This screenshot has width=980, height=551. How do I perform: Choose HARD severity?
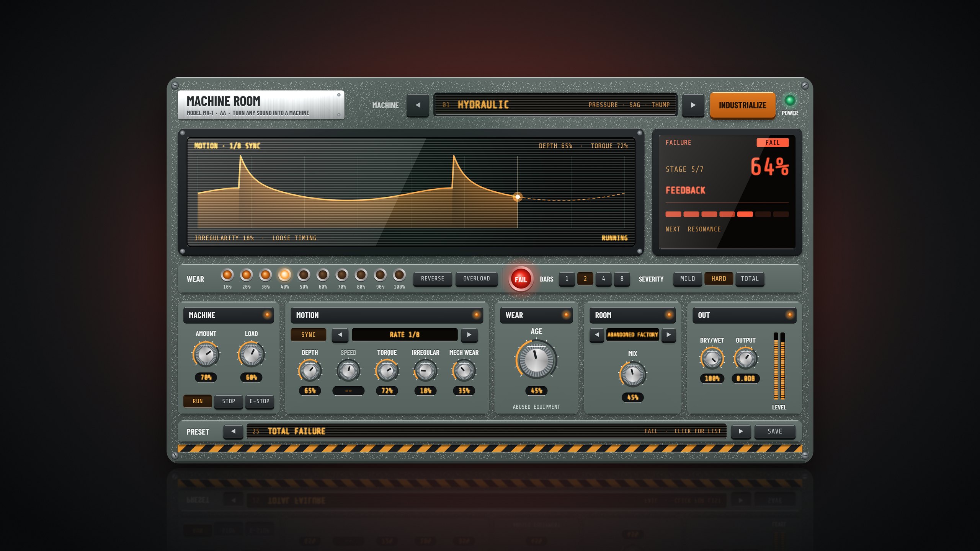pos(719,279)
